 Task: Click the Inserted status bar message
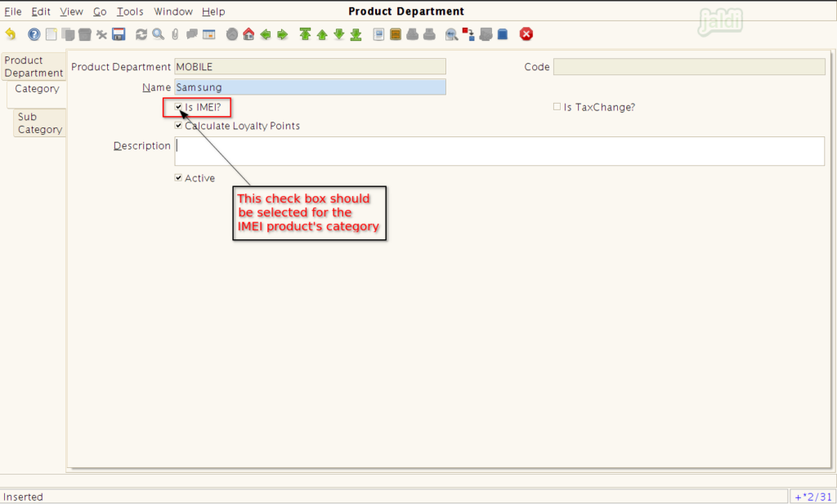pyautogui.click(x=23, y=497)
